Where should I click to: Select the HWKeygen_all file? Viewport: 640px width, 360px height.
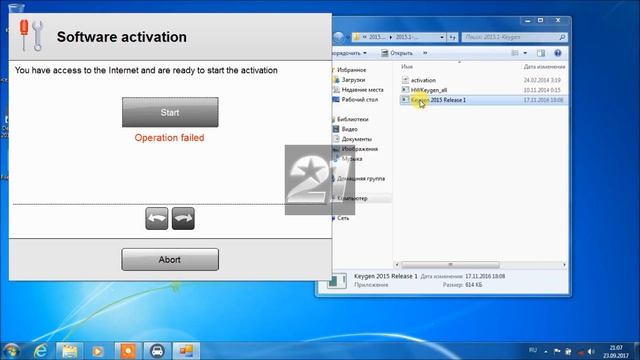[x=429, y=90]
